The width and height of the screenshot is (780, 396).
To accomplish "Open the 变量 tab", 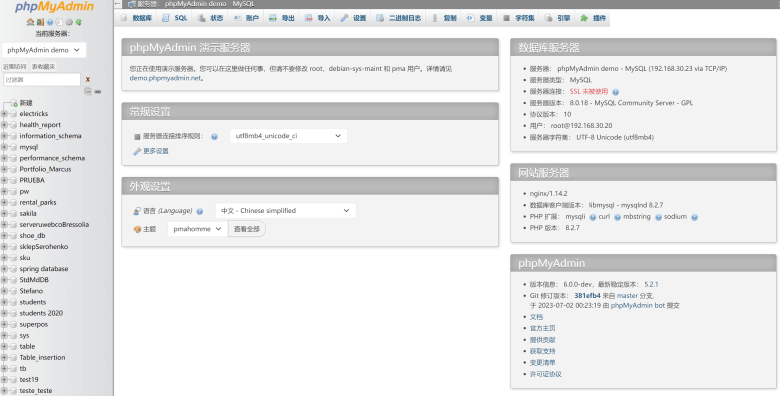I will coord(480,18).
